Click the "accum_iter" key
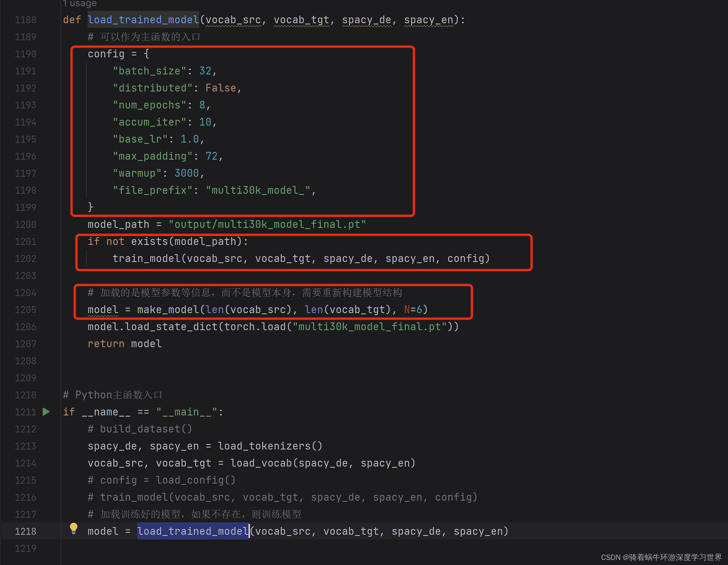728x565 pixels. point(149,122)
